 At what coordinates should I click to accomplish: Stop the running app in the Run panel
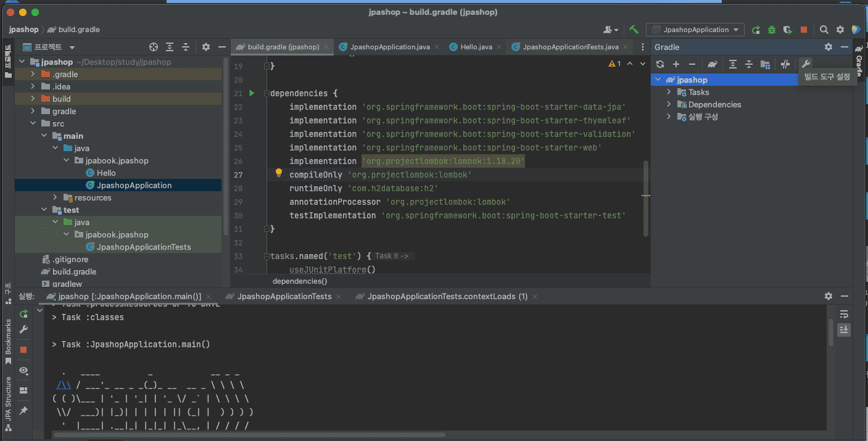23,350
